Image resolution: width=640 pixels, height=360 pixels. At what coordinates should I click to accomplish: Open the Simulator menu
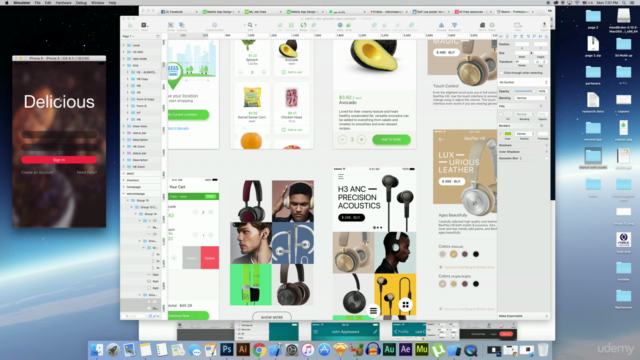pos(22,2)
